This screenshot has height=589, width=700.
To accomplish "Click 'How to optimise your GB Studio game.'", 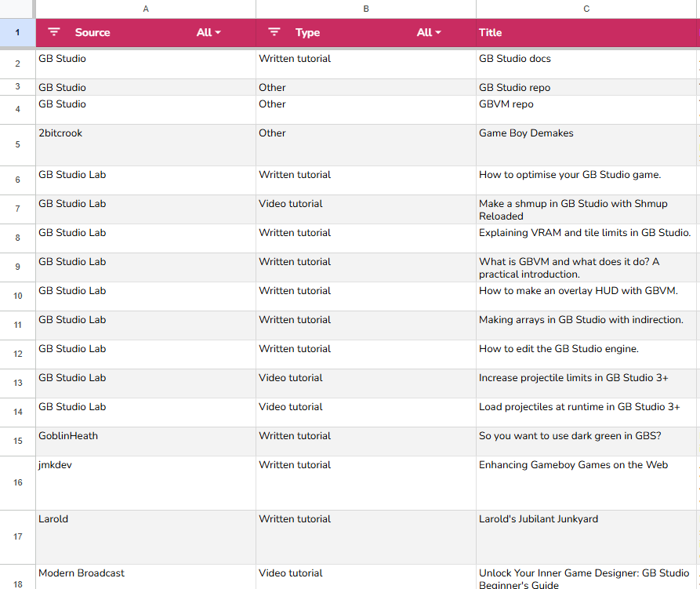I will [x=586, y=180].
